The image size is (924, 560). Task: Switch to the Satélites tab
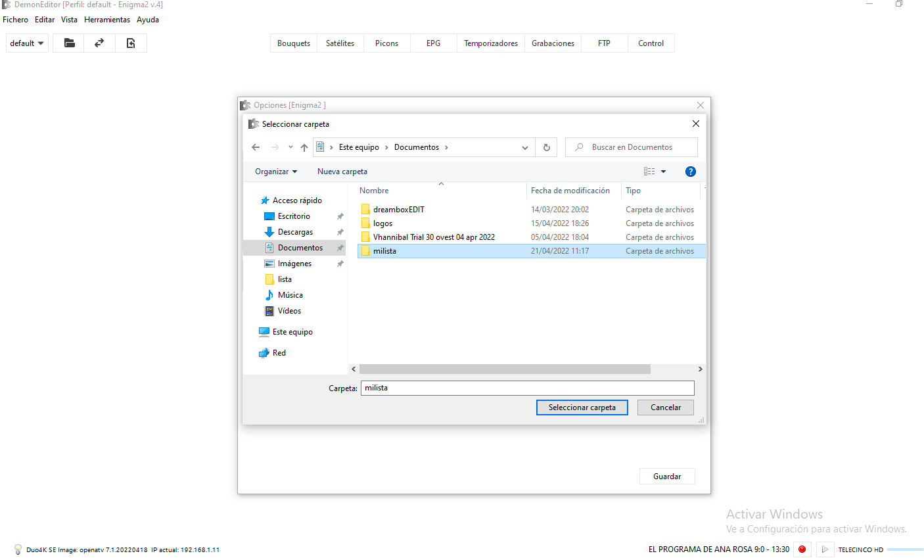tap(340, 43)
